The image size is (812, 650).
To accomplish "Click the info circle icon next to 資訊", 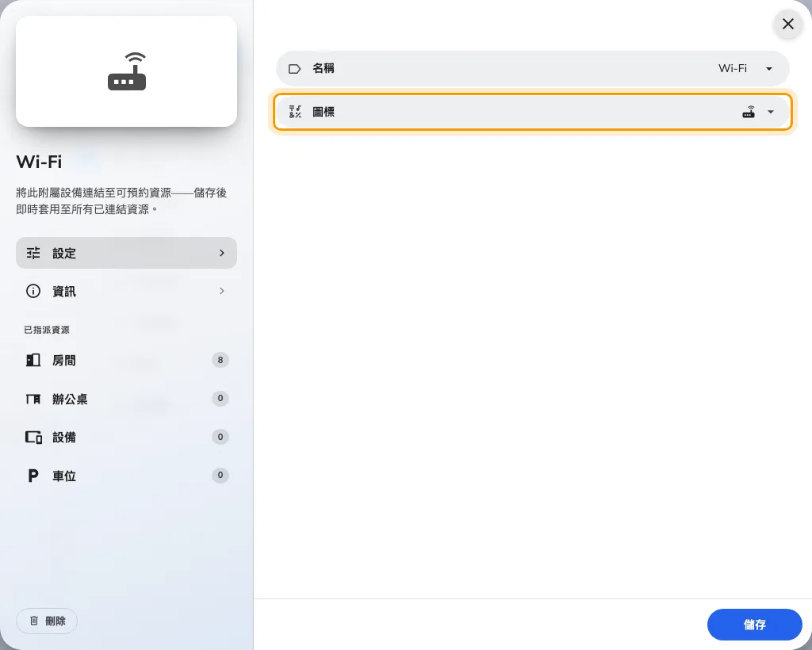I will click(33, 292).
